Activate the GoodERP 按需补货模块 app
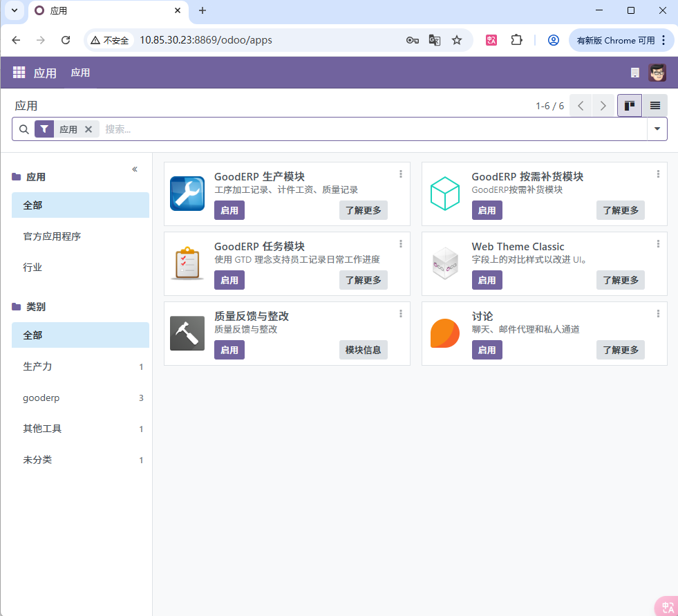This screenshot has height=616, width=678. point(487,210)
